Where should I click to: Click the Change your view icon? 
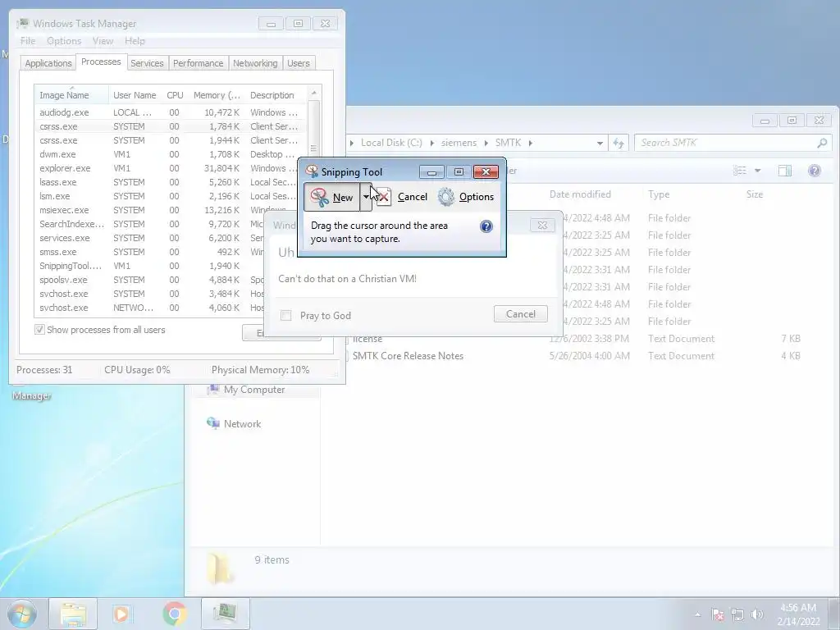click(740, 171)
